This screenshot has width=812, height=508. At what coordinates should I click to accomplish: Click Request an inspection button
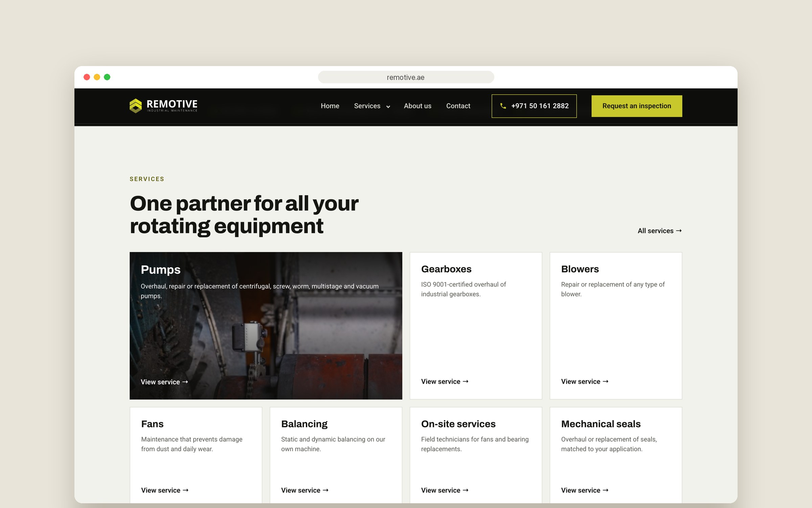636,106
